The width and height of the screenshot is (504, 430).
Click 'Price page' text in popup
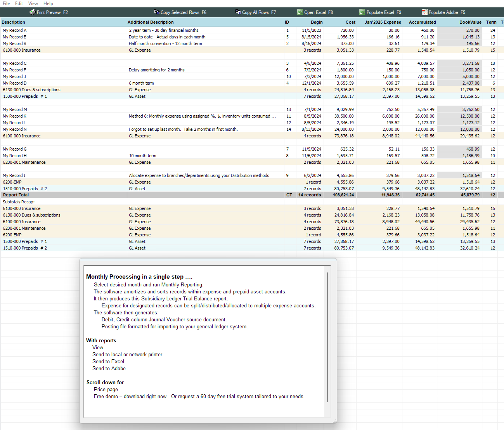pos(106,389)
